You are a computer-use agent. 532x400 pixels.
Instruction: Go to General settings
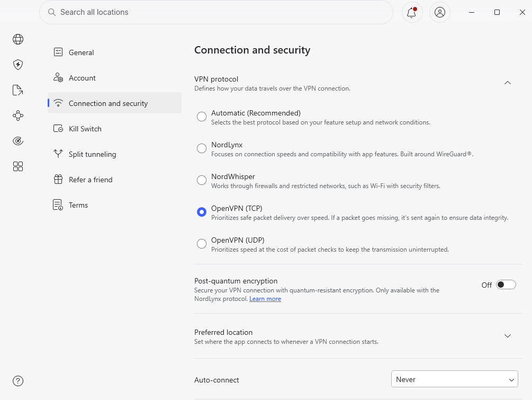pyautogui.click(x=115, y=52)
